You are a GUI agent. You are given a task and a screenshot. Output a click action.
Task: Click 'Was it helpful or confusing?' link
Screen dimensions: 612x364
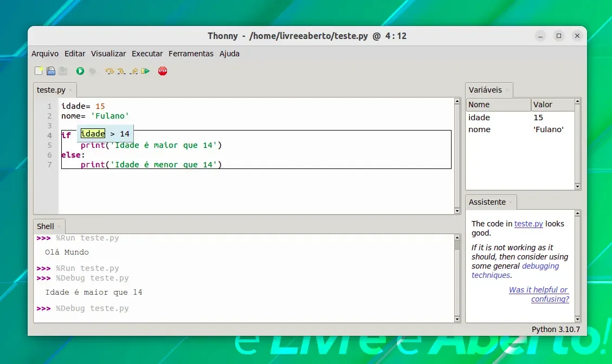pyautogui.click(x=539, y=295)
